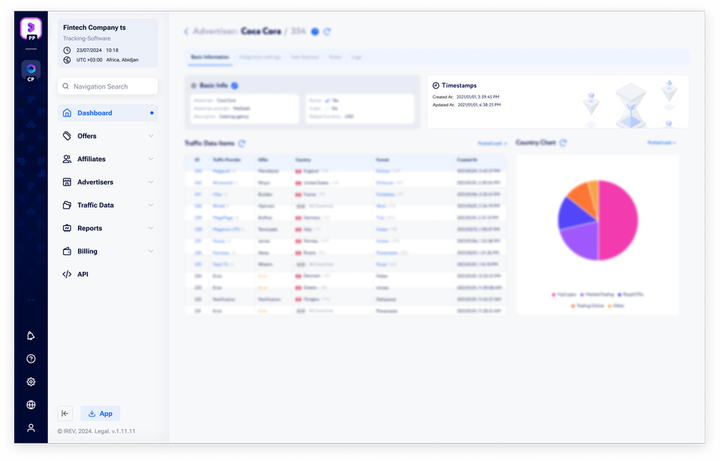Click the Traffic Data folder icon
720x461 pixels.
click(67, 205)
